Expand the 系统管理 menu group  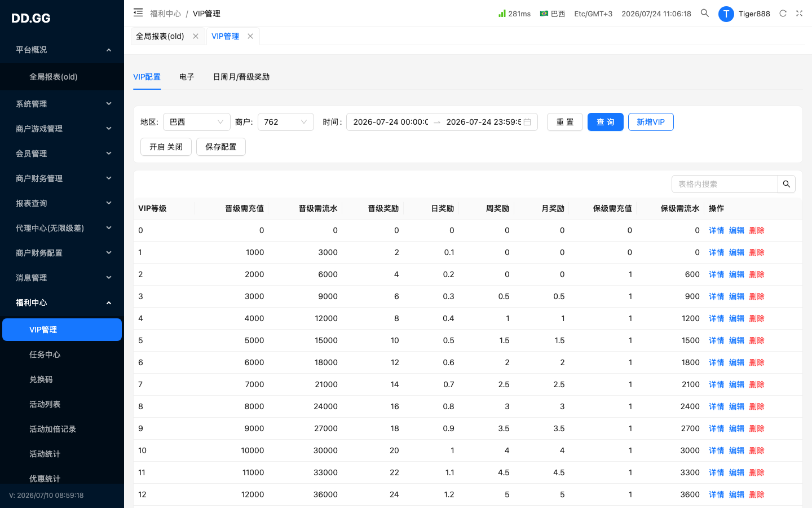pyautogui.click(x=62, y=104)
